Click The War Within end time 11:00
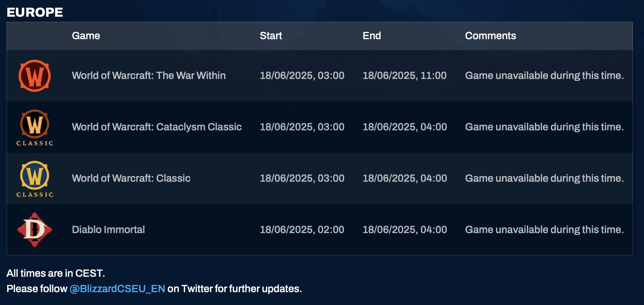 (x=404, y=75)
